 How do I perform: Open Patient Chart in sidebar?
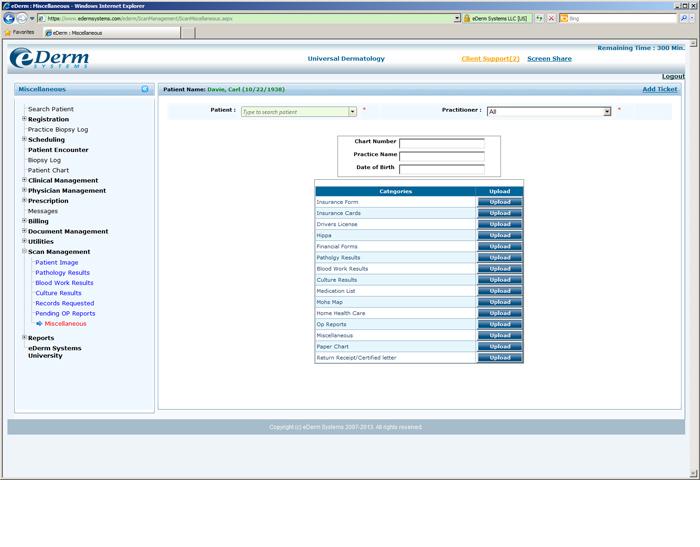point(48,170)
